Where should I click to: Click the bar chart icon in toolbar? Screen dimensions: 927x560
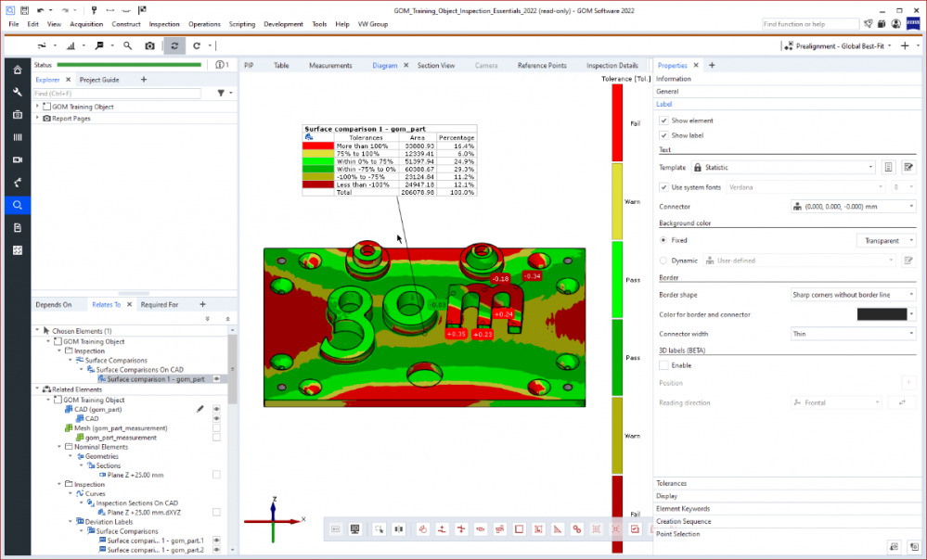[x=71, y=45]
